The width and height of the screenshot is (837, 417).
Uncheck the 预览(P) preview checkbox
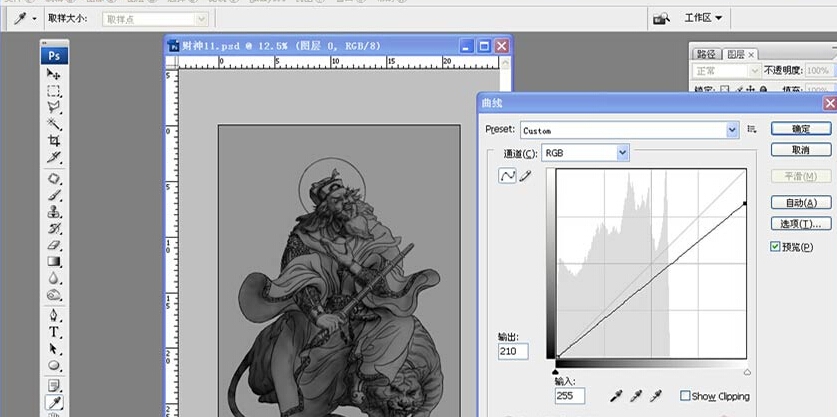775,246
